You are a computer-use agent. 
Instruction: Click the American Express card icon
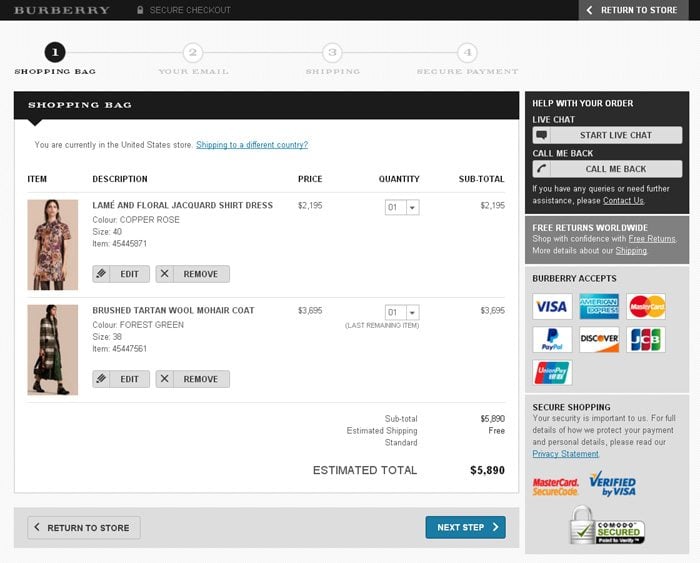[x=599, y=307]
